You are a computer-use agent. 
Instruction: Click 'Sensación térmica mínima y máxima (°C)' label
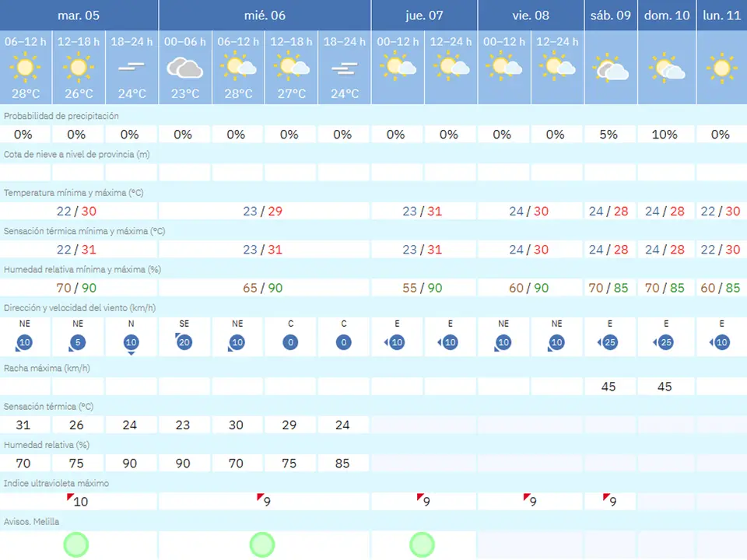coord(84,231)
